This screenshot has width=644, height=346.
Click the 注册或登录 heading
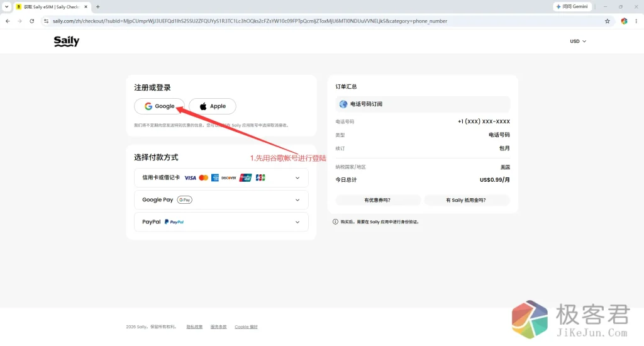[x=152, y=87]
